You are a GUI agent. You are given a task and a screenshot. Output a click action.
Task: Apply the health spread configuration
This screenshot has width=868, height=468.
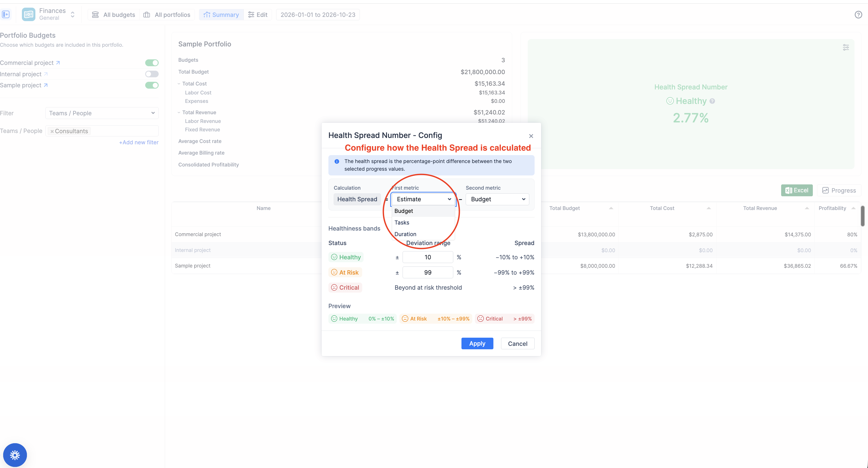(477, 343)
